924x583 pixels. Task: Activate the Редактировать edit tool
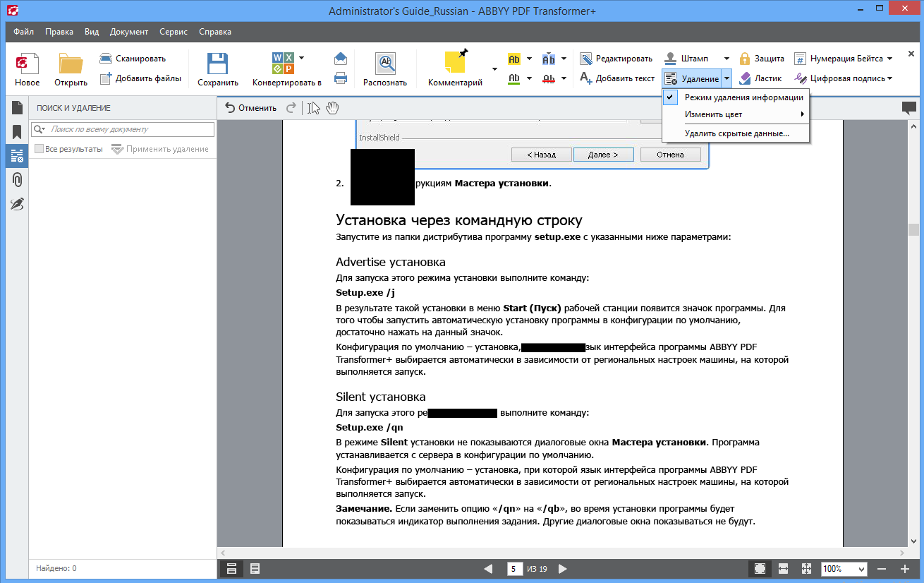(x=616, y=59)
